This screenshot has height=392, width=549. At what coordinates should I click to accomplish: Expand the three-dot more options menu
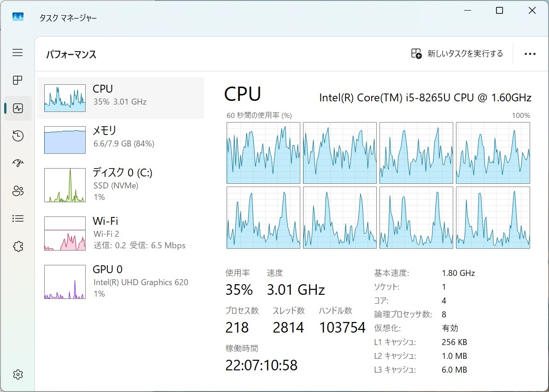coord(530,54)
